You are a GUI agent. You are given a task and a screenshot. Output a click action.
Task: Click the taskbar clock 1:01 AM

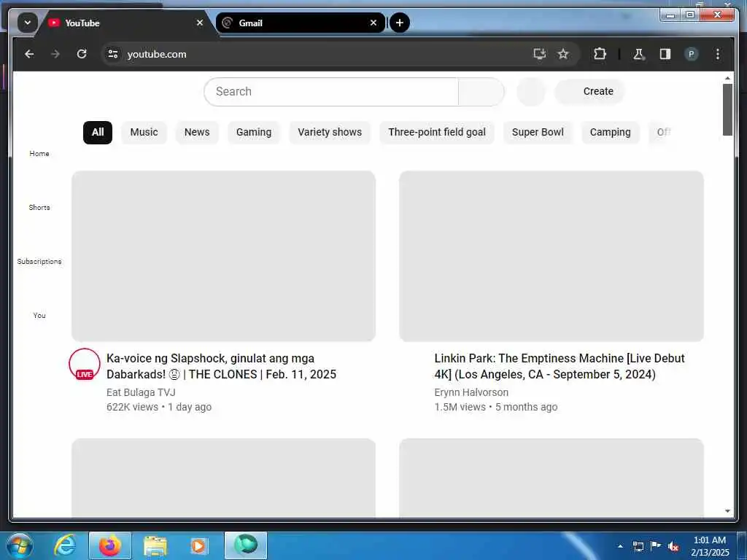pyautogui.click(x=710, y=546)
